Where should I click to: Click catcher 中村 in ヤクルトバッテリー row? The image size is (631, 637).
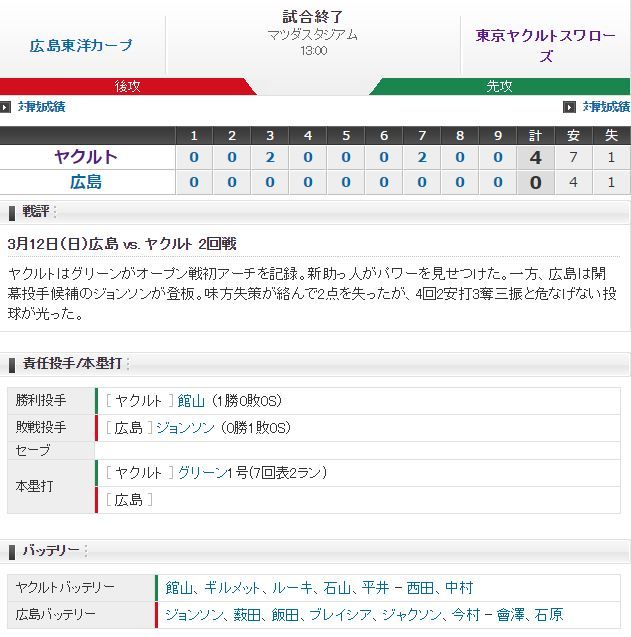[x=459, y=588]
